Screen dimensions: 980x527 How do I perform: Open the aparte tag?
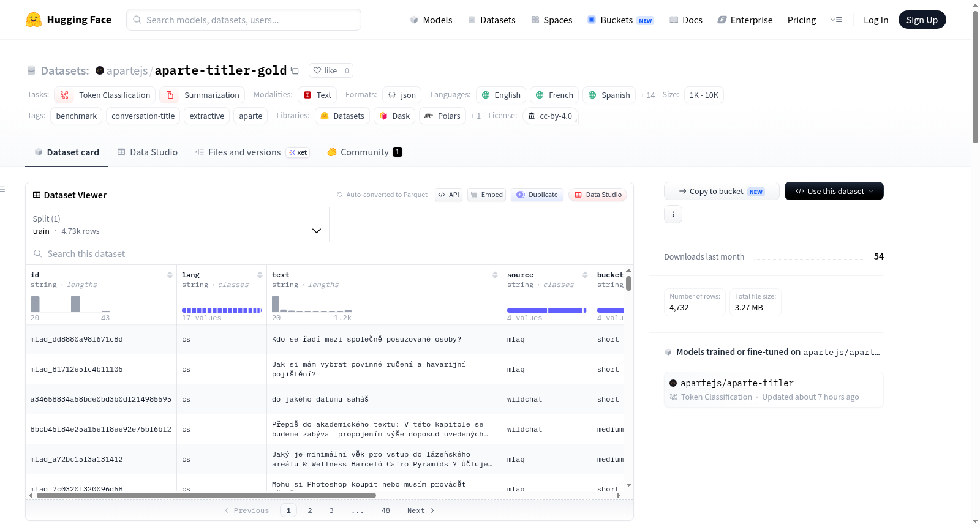251,116
